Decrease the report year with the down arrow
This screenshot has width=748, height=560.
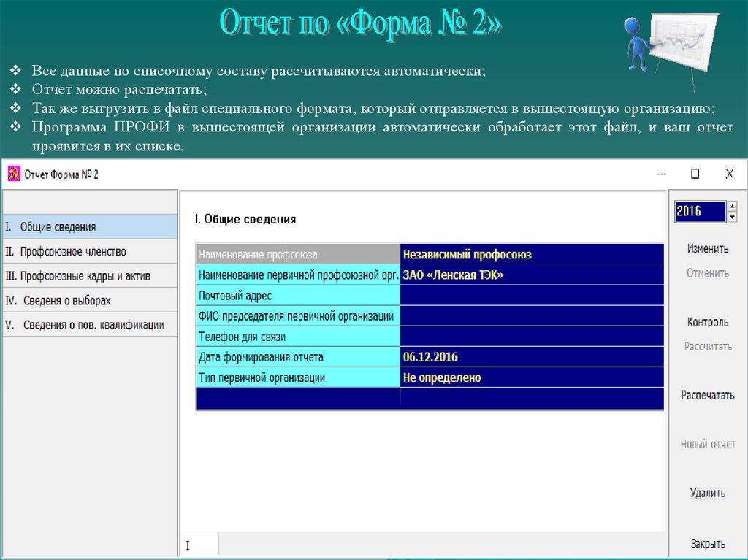(x=732, y=217)
